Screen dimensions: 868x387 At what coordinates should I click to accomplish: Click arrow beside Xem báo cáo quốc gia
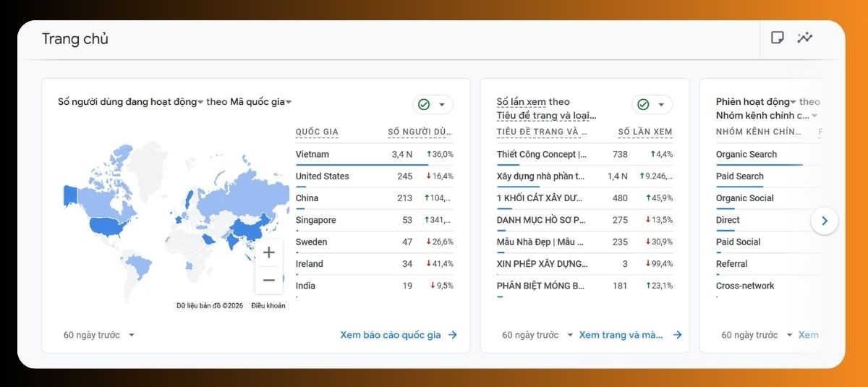click(x=453, y=335)
